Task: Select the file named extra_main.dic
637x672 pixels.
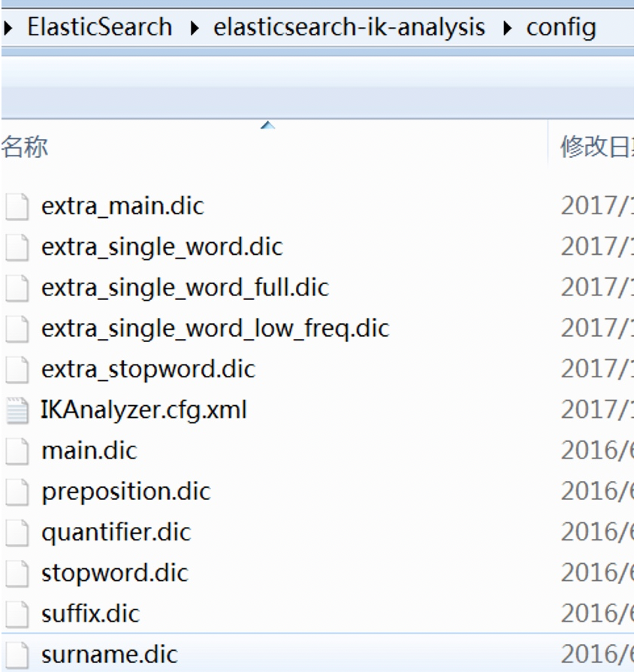Action: (122, 207)
